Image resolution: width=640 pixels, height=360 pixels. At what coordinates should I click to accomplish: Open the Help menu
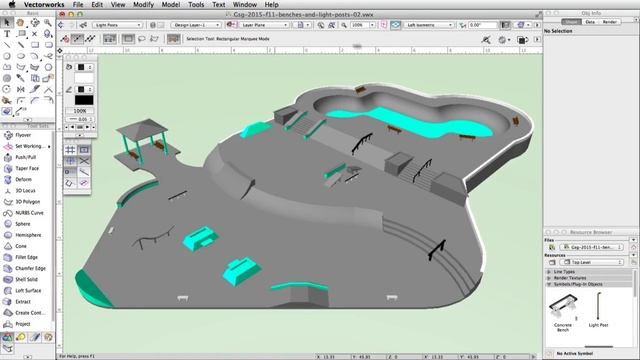(x=271, y=4)
